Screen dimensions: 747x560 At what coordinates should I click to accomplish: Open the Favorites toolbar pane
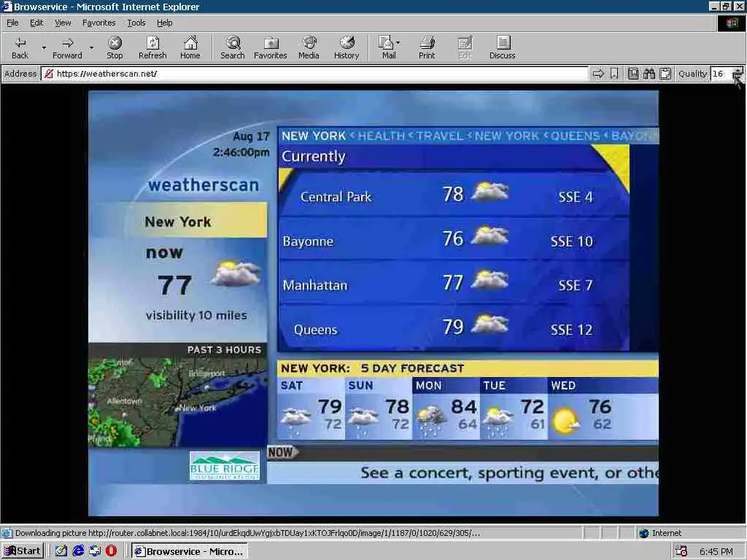point(270,47)
